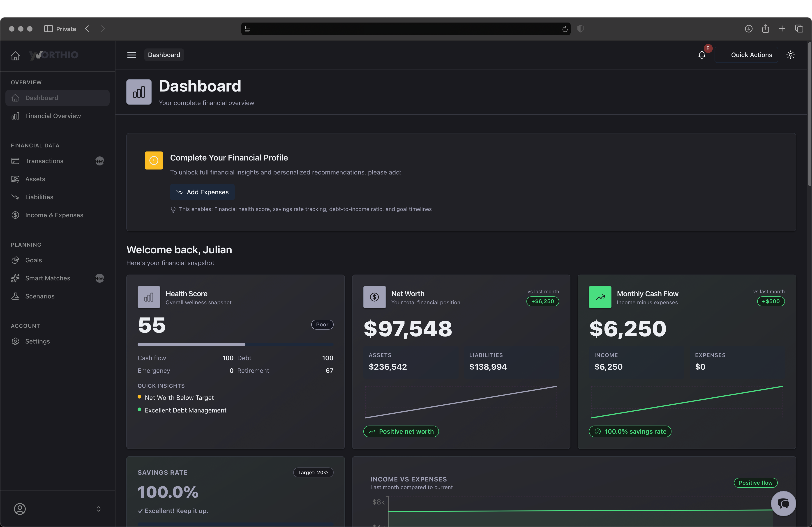Toggle light mode with the sun icon
Image resolution: width=812 pixels, height=527 pixels.
point(791,55)
